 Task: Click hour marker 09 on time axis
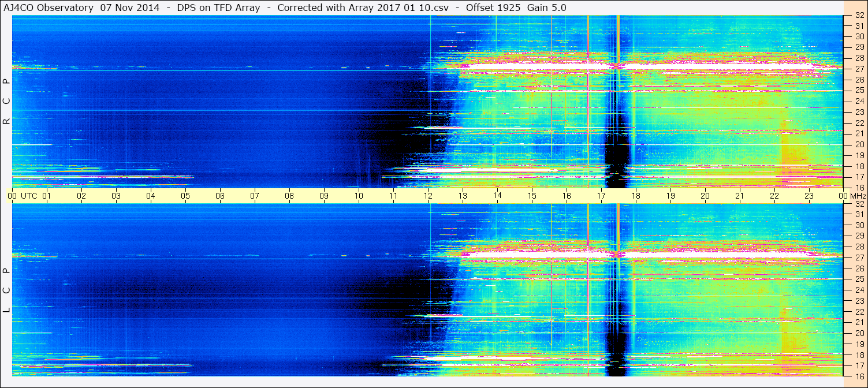pos(324,196)
